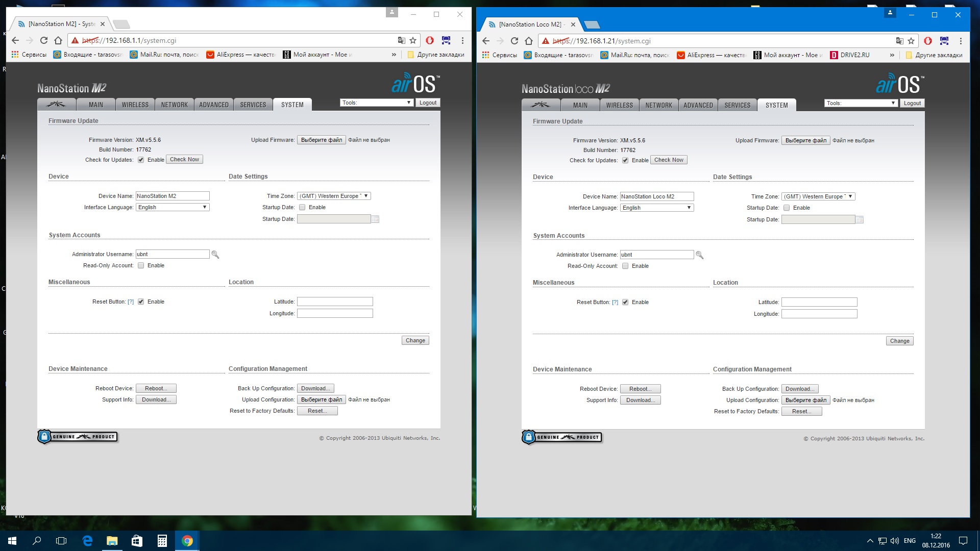Toggle Reset Button Enable in right window
The width and height of the screenshot is (980, 551).
(x=625, y=302)
